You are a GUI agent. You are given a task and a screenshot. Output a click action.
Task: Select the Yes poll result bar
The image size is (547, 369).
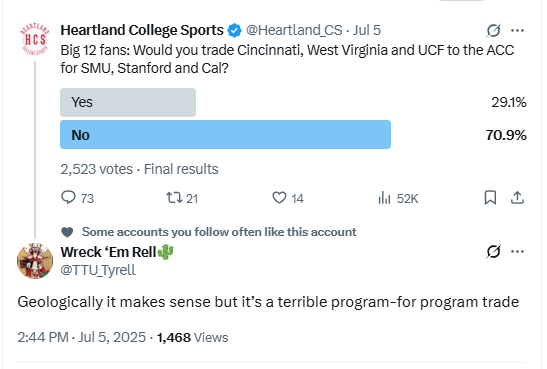pos(128,102)
